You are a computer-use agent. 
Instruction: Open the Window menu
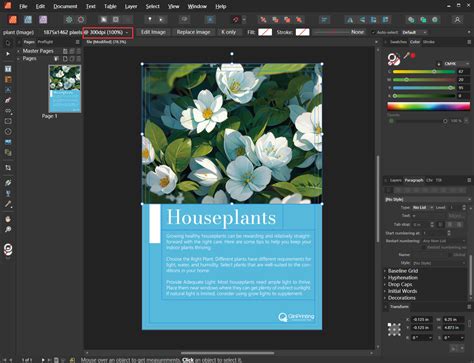[197, 6]
